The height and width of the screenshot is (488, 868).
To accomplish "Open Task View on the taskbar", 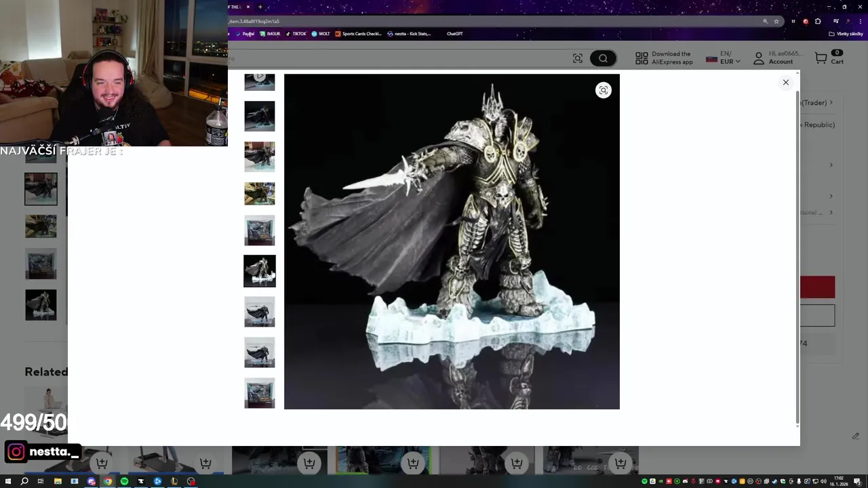I will point(41,481).
